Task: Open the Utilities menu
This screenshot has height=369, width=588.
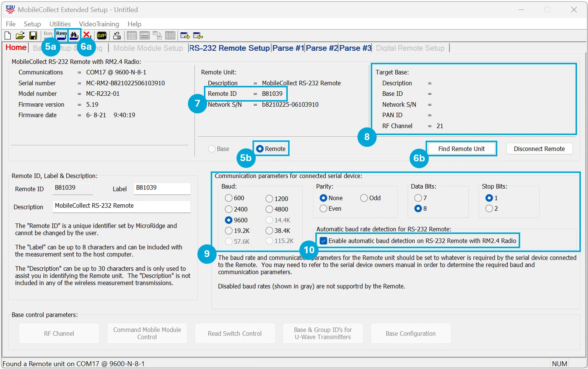Action: (60, 24)
